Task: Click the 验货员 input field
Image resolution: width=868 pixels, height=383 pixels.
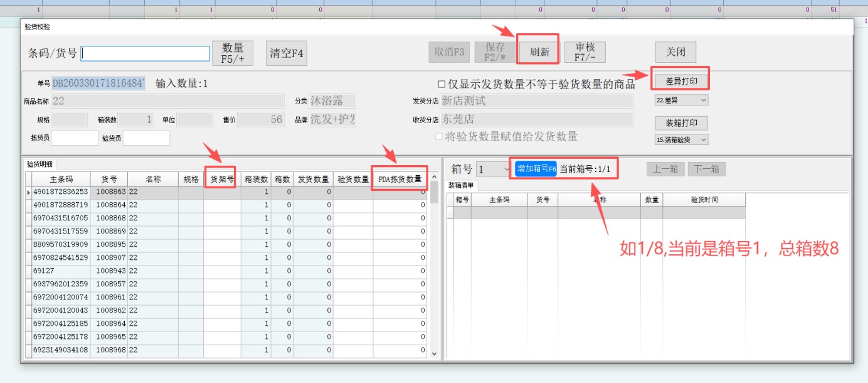Action: coord(146,138)
